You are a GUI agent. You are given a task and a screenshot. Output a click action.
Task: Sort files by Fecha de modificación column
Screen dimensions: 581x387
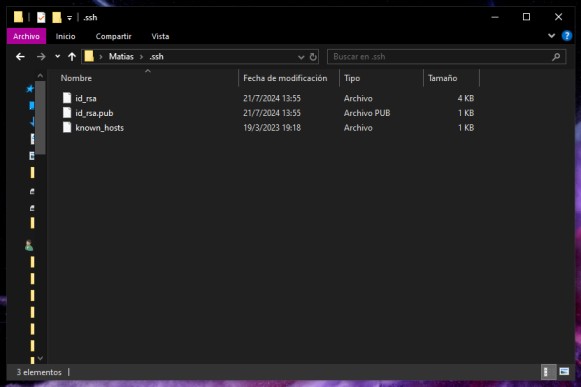(285, 78)
